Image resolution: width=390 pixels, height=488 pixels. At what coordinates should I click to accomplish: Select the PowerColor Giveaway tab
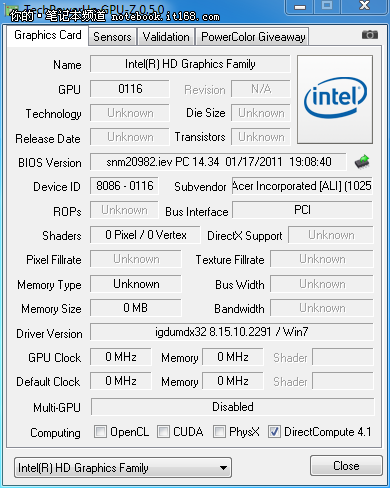click(x=253, y=37)
